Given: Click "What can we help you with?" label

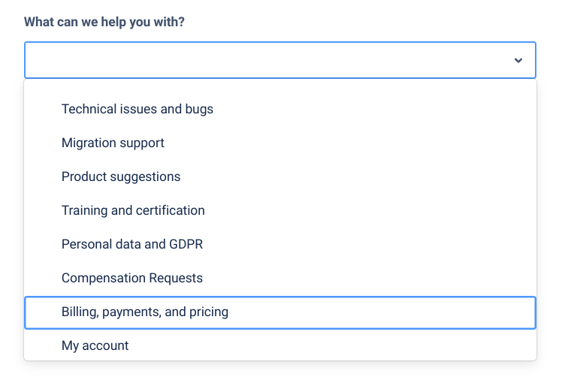Looking at the screenshot, I should click(x=104, y=22).
